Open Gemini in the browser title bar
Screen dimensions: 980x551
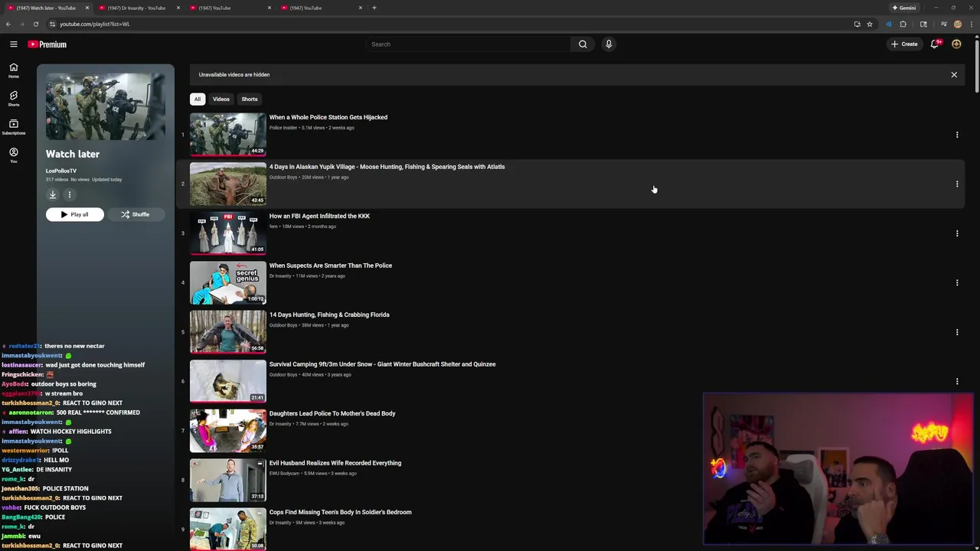click(904, 8)
